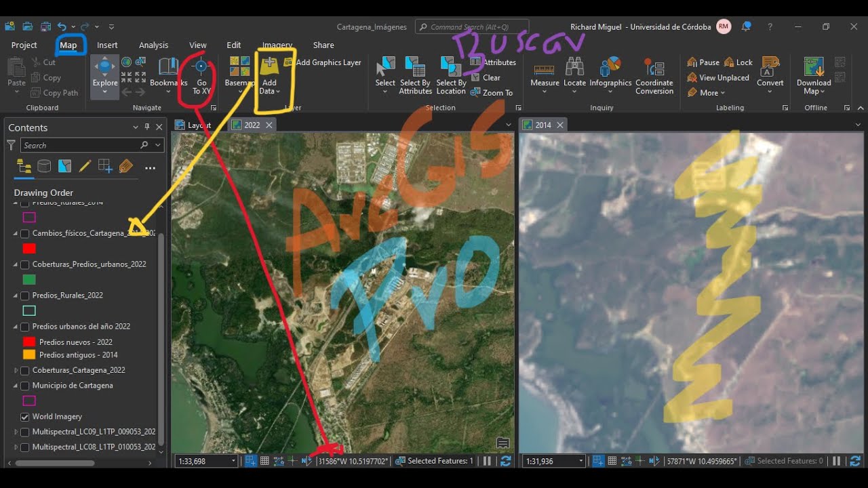Refresh the 2022 map view
This screenshot has width=868, height=488.
pos(505,461)
